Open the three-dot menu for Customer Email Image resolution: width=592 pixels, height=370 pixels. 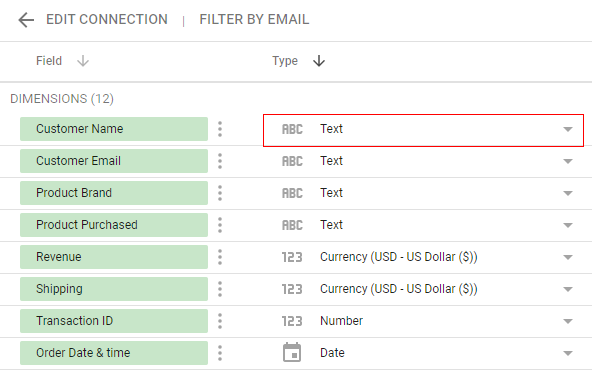(220, 161)
